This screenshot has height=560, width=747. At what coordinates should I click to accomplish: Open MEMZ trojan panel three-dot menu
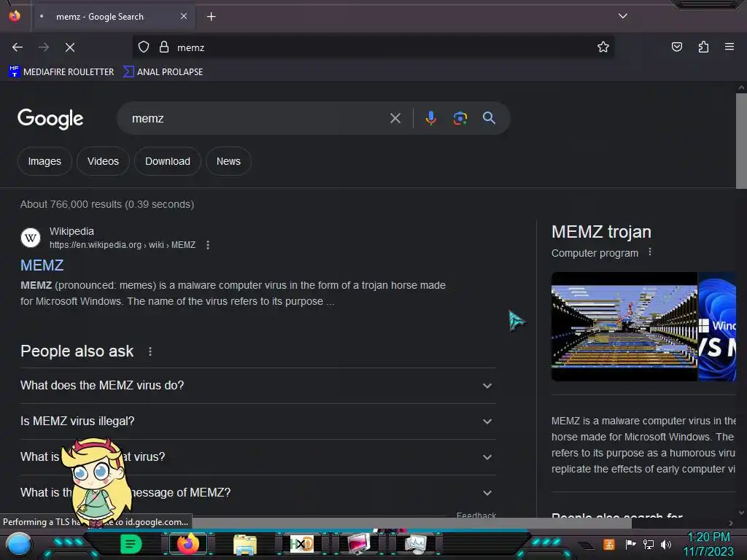coord(650,252)
